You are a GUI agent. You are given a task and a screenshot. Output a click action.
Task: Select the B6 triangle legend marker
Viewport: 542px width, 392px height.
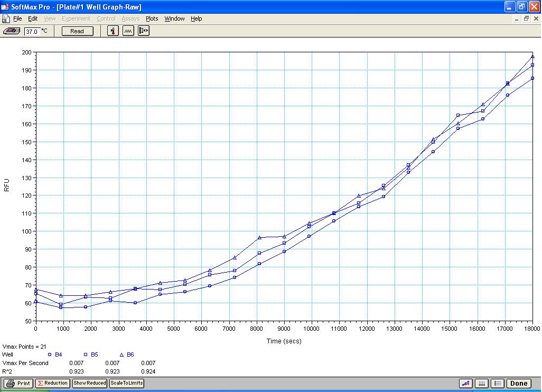[122, 355]
